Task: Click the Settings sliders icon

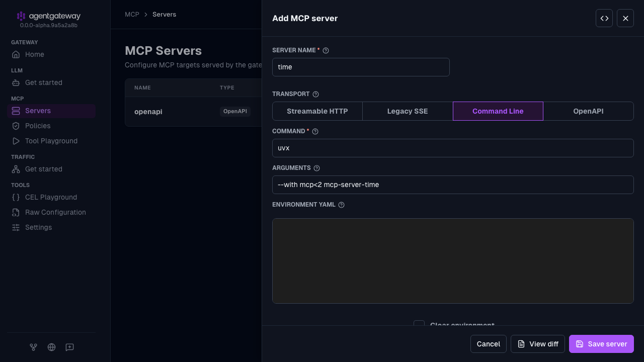Action: tap(16, 227)
